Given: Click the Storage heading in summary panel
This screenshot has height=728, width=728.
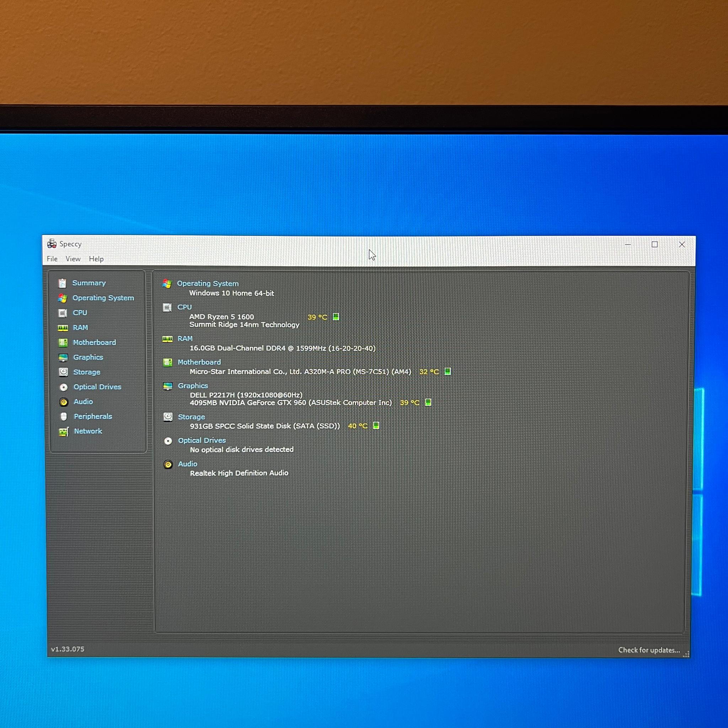Looking at the screenshot, I should [x=192, y=417].
